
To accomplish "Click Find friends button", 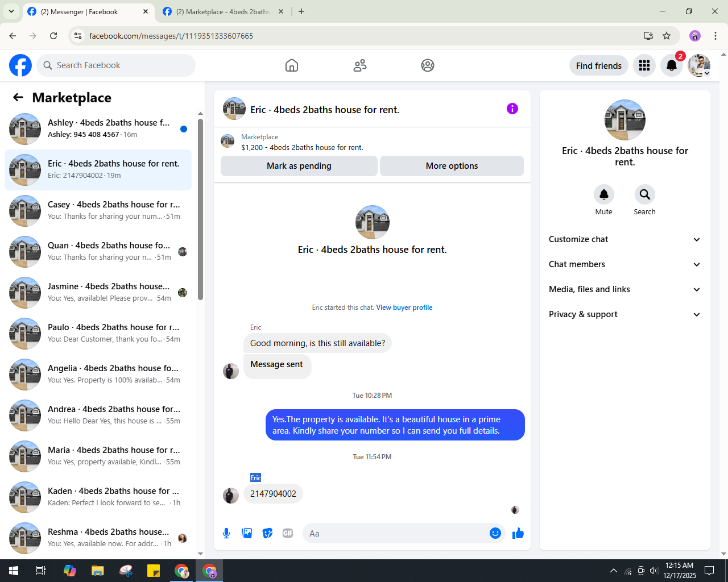I will tap(599, 65).
